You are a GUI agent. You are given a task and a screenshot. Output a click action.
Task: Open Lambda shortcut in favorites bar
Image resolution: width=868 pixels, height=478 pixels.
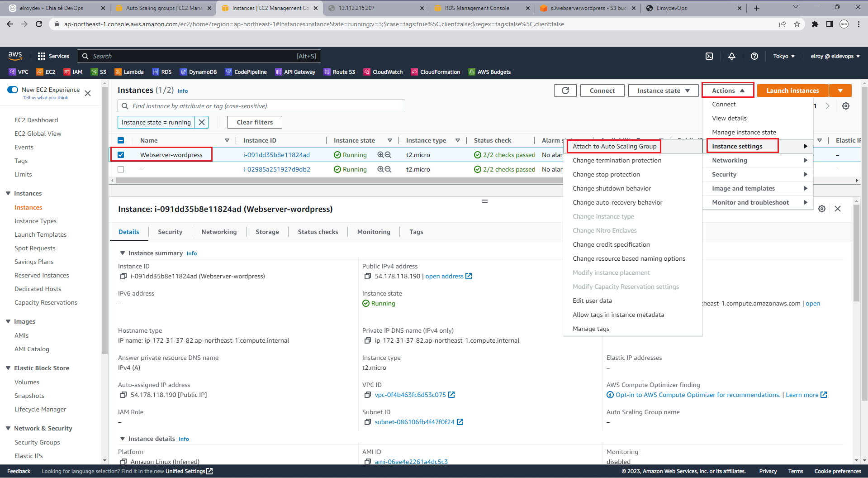129,72
